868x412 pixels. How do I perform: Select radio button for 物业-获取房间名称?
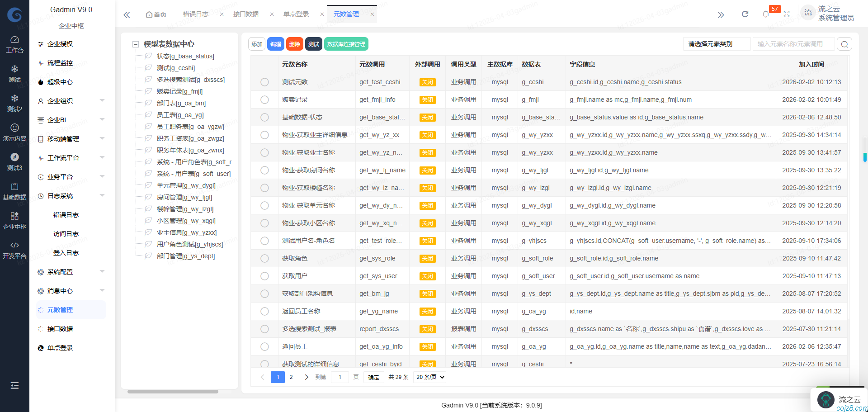click(264, 170)
